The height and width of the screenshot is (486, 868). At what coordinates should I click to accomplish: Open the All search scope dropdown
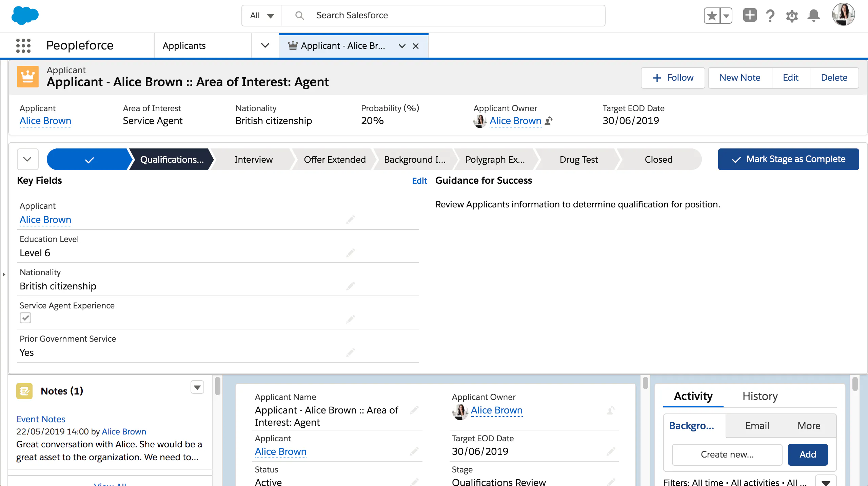tap(261, 16)
